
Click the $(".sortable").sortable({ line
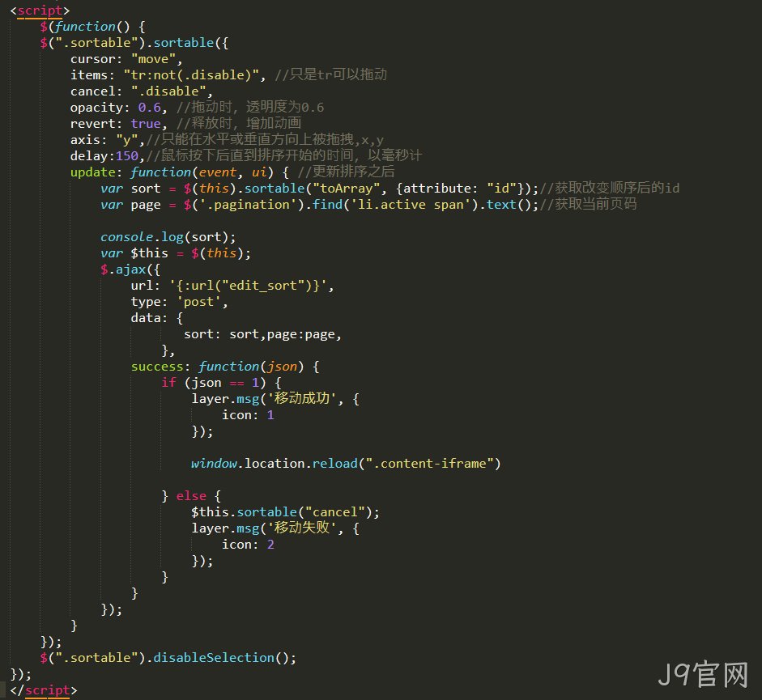point(134,42)
